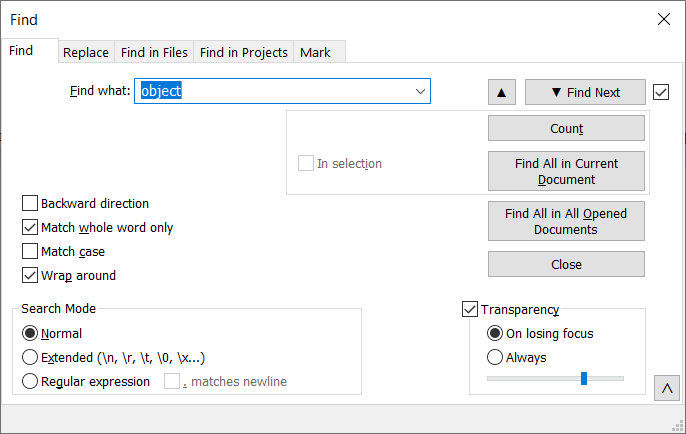The image size is (686, 434).
Task: Turn off the Transparency checkbox
Action: click(x=470, y=309)
